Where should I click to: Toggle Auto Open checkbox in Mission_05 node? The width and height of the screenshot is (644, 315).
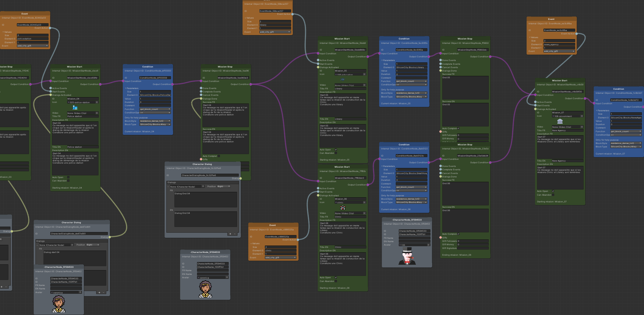pyautogui.click(x=336, y=149)
